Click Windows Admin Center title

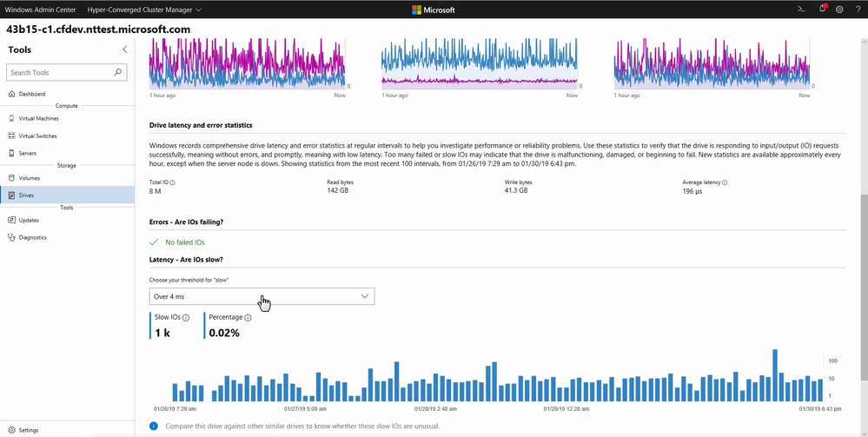click(41, 10)
